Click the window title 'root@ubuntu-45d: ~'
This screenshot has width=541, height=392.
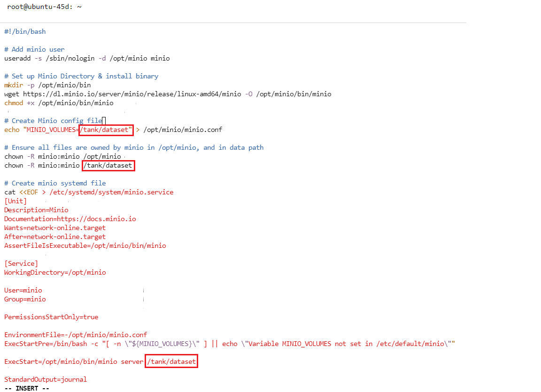point(44,7)
